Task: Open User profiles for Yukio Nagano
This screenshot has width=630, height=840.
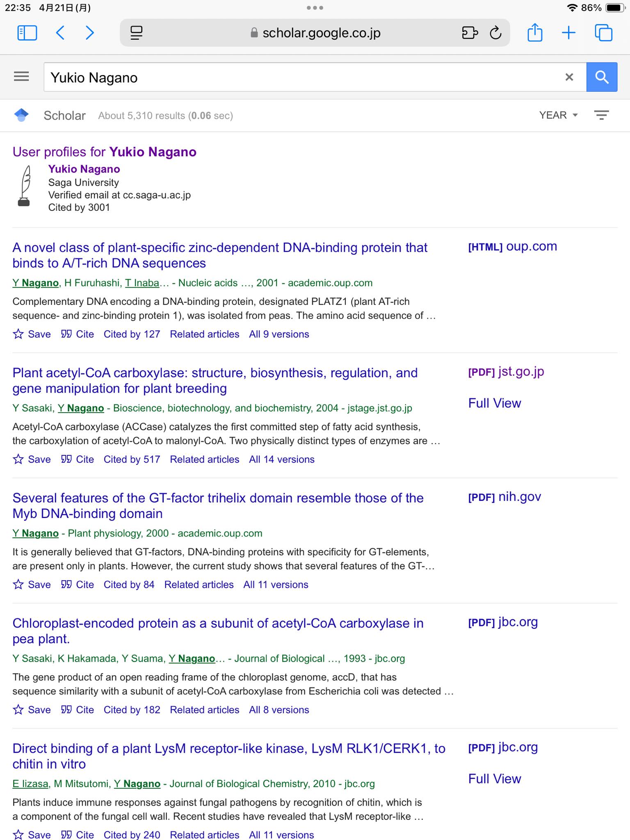Action: point(105,152)
